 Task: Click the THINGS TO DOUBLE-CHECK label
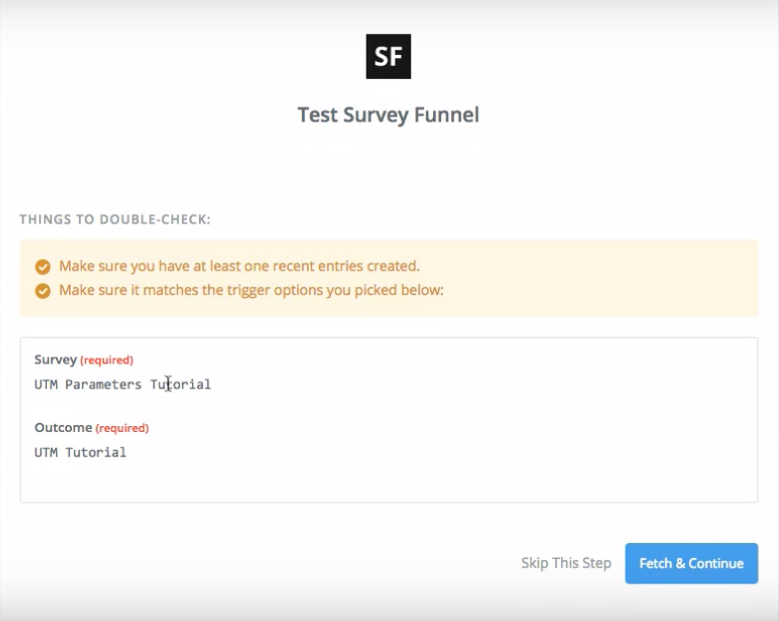click(115, 219)
